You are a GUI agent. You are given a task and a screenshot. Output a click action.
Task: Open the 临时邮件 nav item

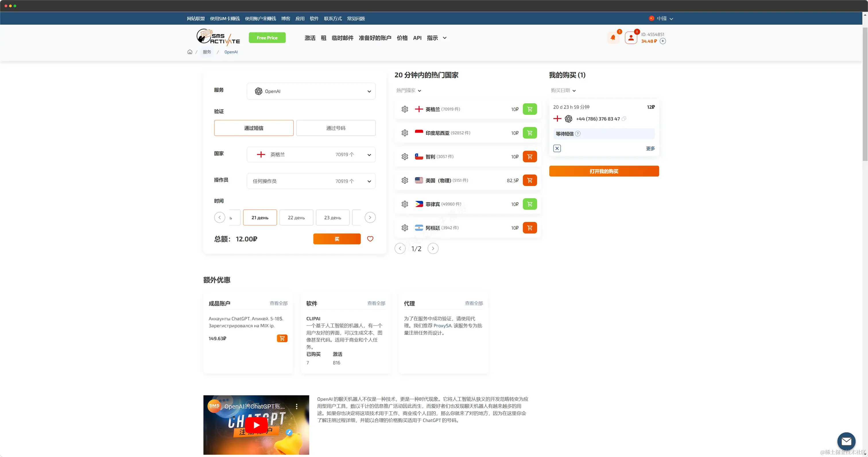(342, 38)
